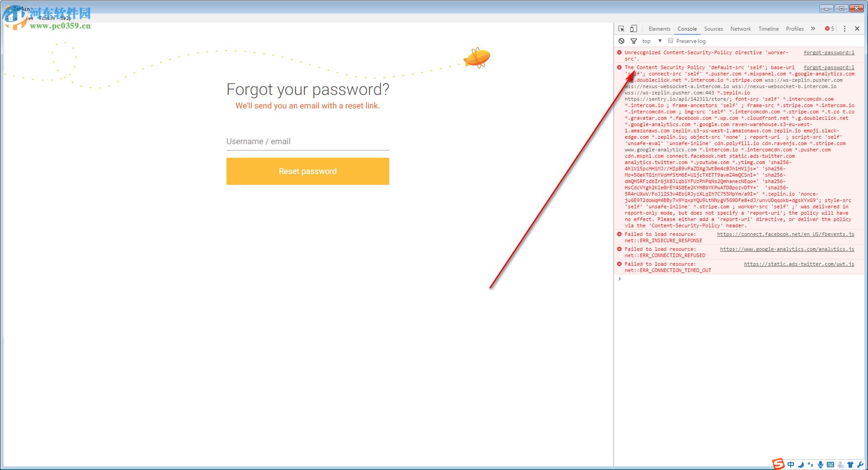This screenshot has height=470, width=868.
Task: Expand the console input prompt arrow
Action: [620, 279]
